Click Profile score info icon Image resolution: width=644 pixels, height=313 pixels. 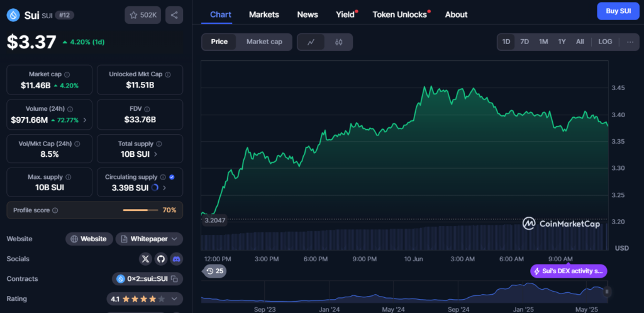pyautogui.click(x=55, y=210)
